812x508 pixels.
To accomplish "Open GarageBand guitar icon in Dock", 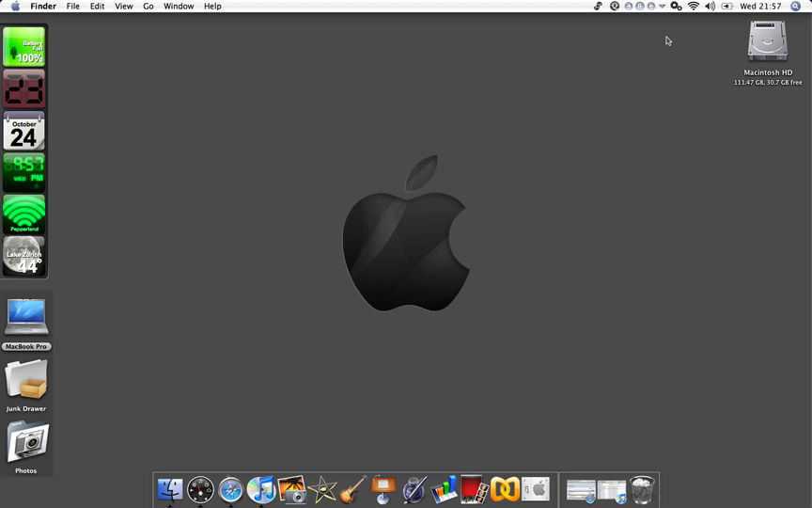I will point(352,489).
